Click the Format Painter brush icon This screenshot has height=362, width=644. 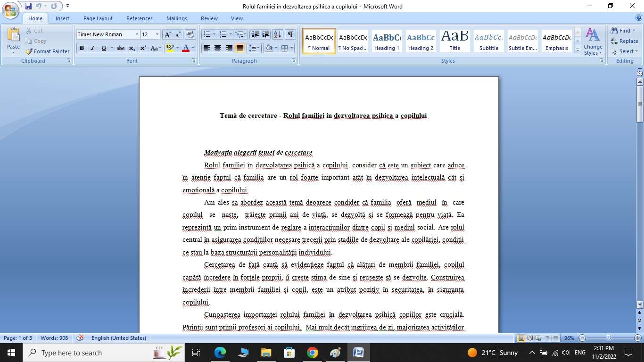click(29, 51)
